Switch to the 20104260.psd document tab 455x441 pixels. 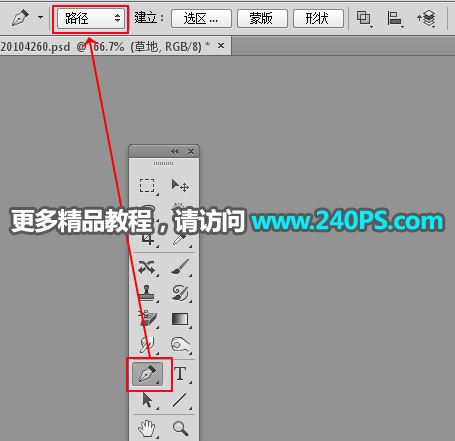tap(105, 47)
